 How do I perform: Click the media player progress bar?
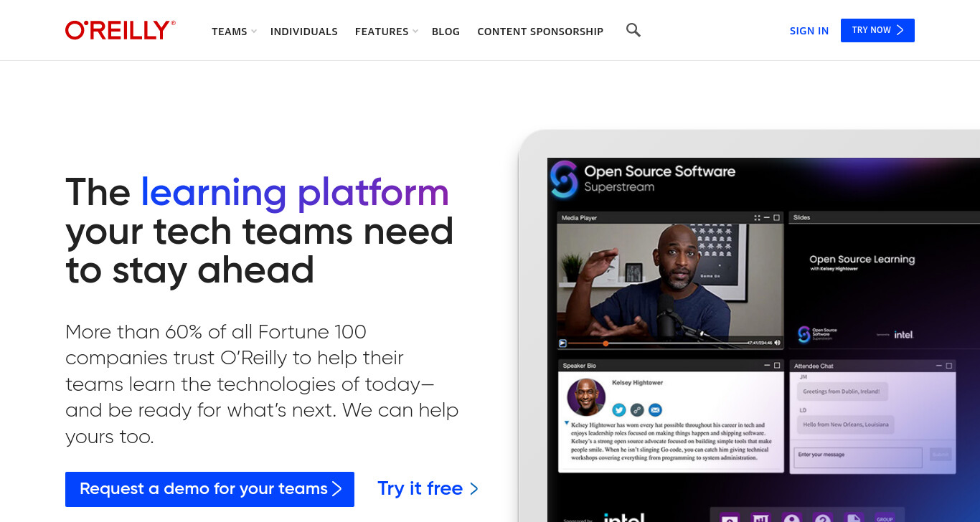pyautogui.click(x=656, y=343)
